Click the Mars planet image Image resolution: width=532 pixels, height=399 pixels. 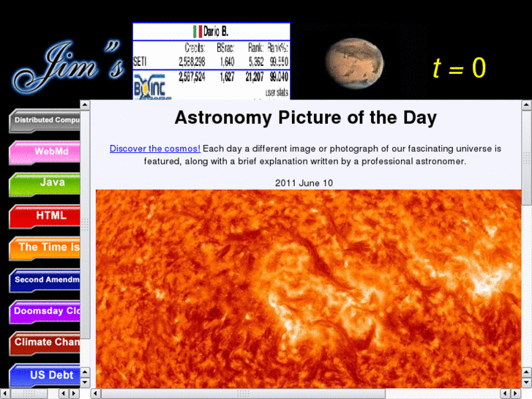point(354,61)
